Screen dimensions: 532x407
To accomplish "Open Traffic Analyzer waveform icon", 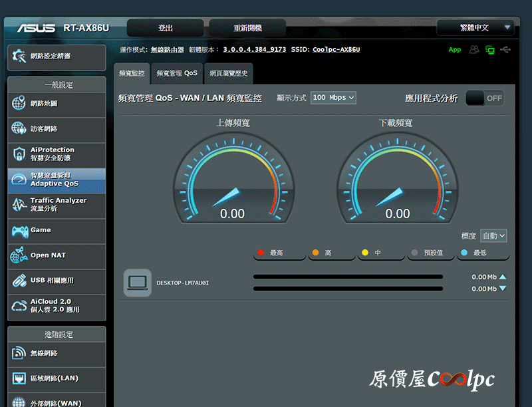I will 19,205.
